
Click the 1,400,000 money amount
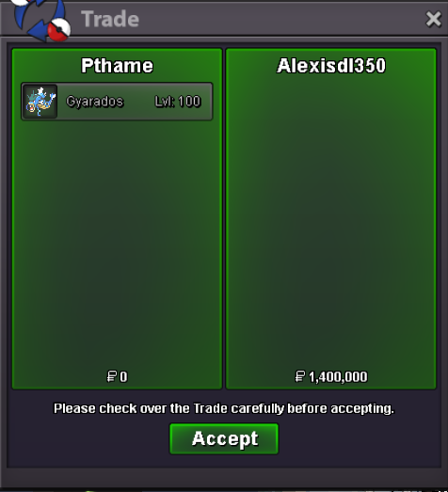coord(338,377)
